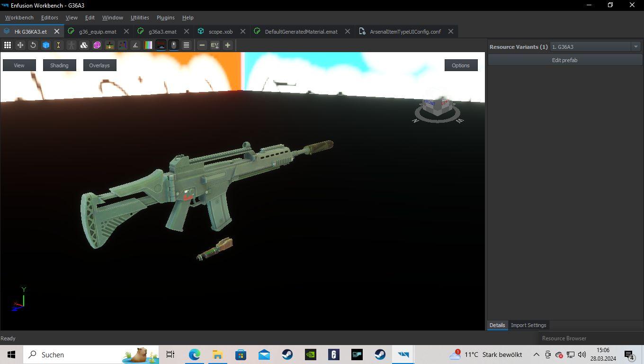644x364 pixels.
Task: Open the Utilities menu
Action: tap(140, 18)
